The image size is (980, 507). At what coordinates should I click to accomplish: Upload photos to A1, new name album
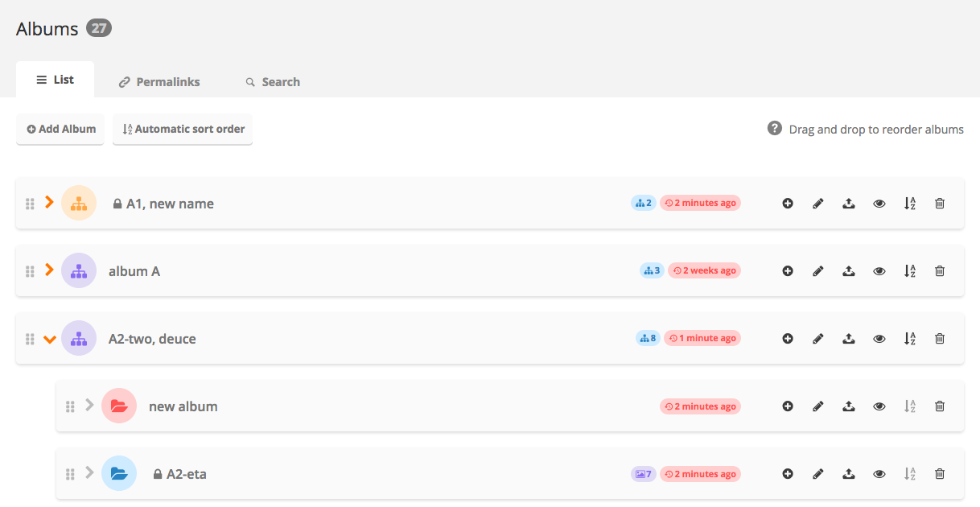pos(848,204)
